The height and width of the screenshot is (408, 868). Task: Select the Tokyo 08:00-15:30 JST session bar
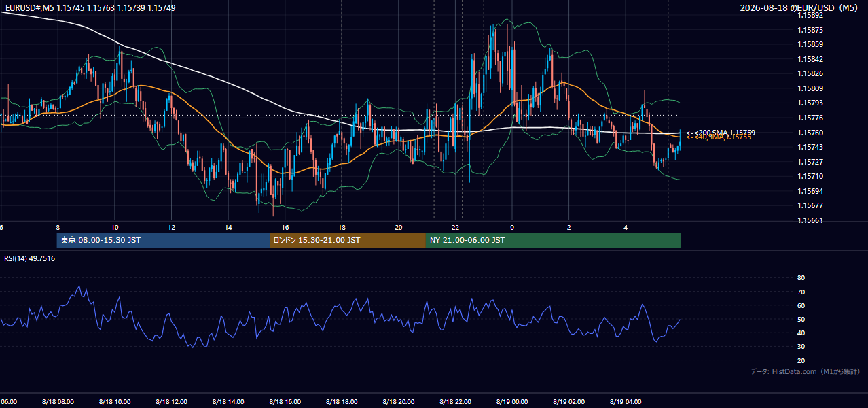[163, 240]
